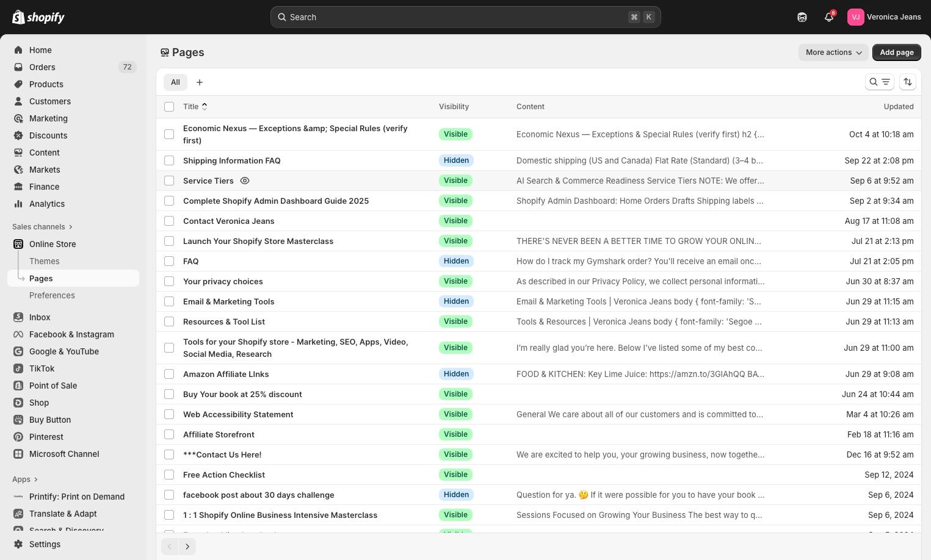
Task: Click the Content sidebar icon
Action: [18, 153]
